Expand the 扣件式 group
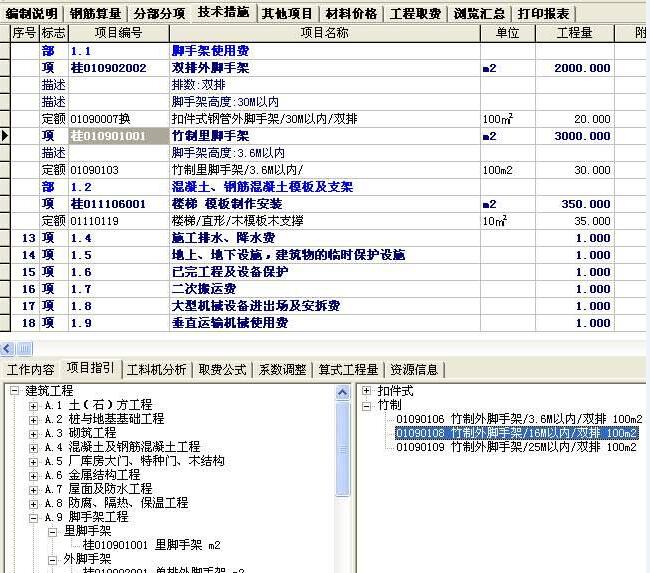Viewport: 650px width, 573px height. [366, 391]
